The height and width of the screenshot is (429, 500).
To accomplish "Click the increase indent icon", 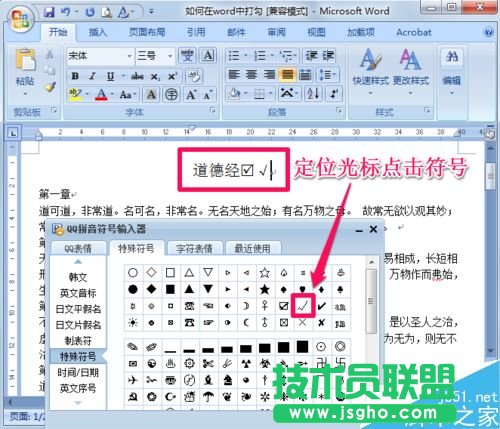I will coord(328,56).
